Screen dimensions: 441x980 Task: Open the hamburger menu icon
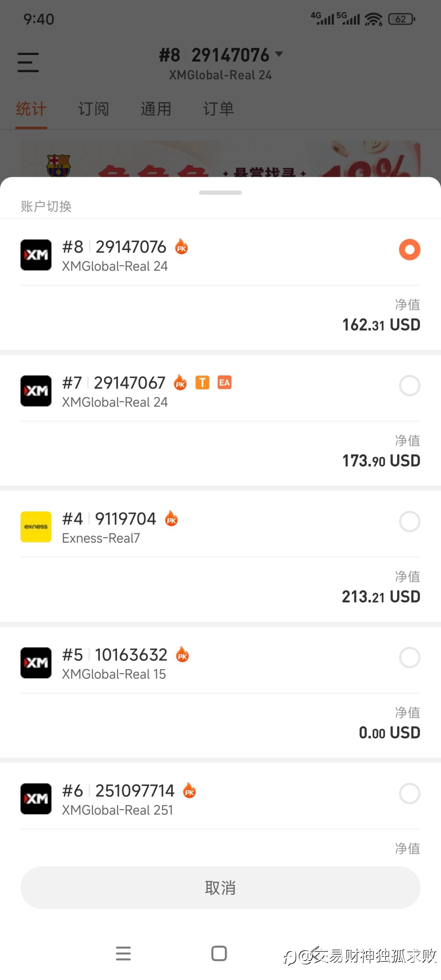pyautogui.click(x=28, y=62)
